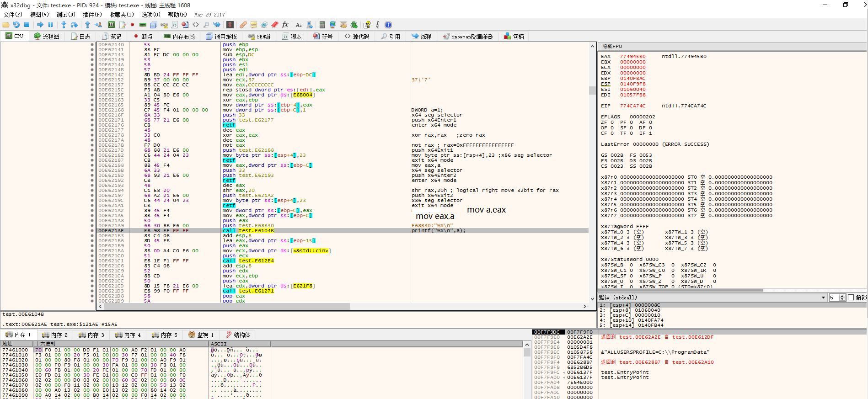Viewport: 868px width, 399px height.
Task: Open the 调试(D) menu
Action: pyautogui.click(x=66, y=15)
